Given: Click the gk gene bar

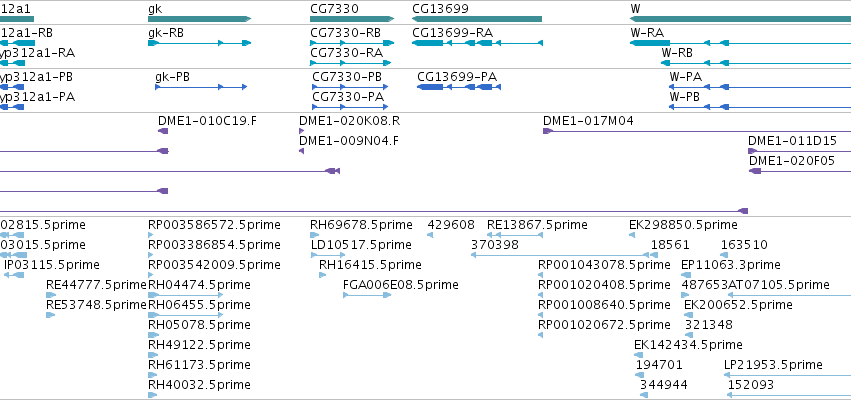Looking at the screenshot, I should [199, 19].
